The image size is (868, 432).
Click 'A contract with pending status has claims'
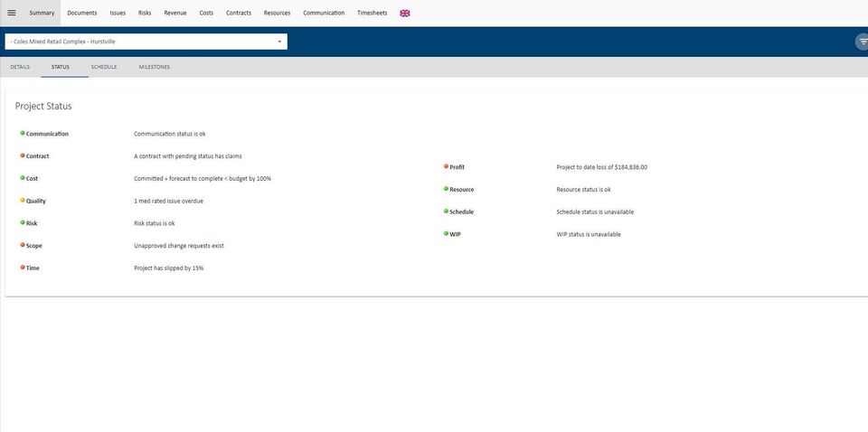188,156
